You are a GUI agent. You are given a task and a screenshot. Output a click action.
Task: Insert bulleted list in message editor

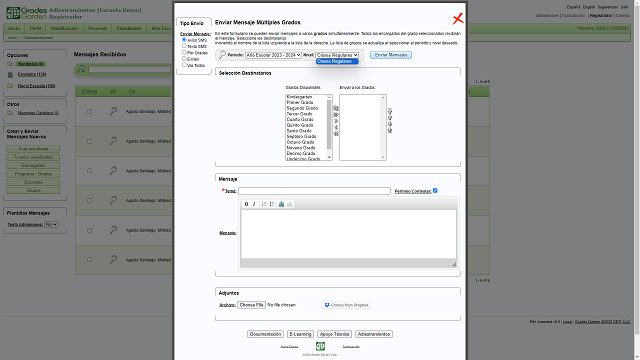271,204
